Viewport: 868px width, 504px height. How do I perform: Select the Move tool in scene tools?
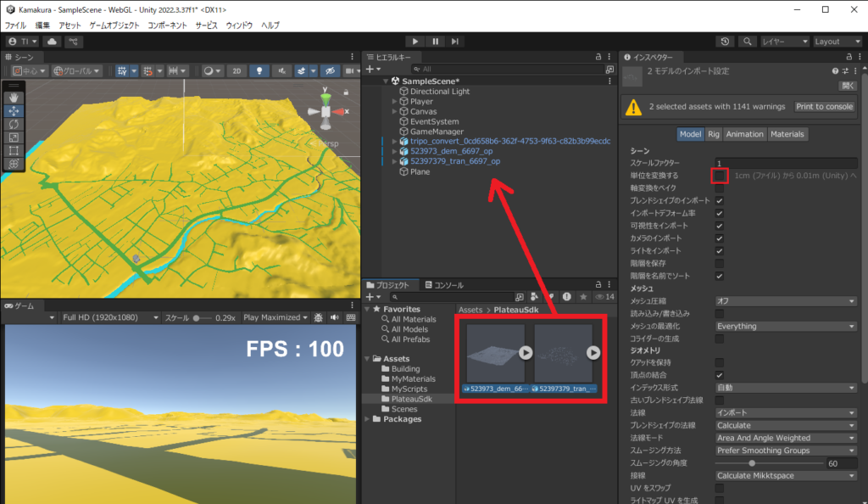tap(14, 111)
